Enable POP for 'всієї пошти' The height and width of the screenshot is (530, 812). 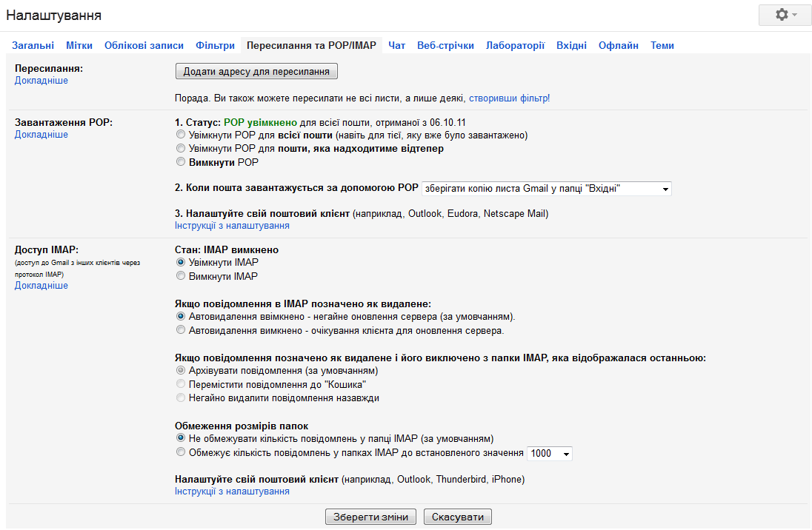coord(181,135)
